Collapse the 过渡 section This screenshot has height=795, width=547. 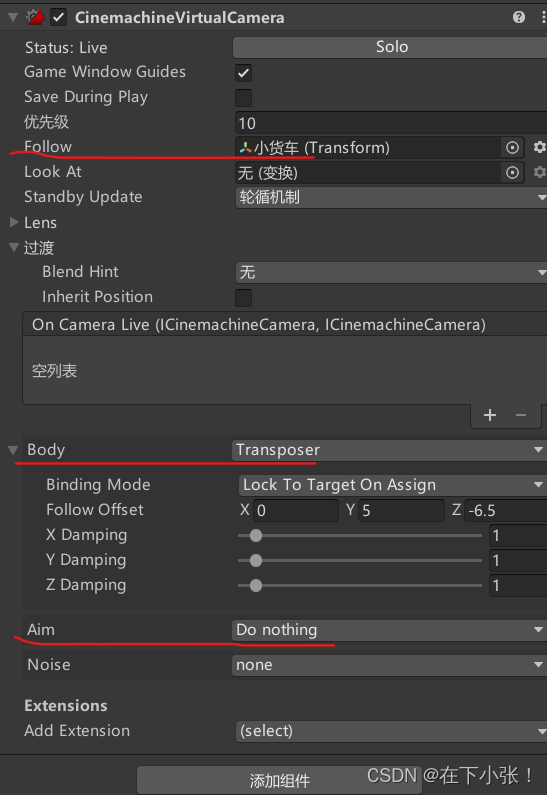pos(14,247)
